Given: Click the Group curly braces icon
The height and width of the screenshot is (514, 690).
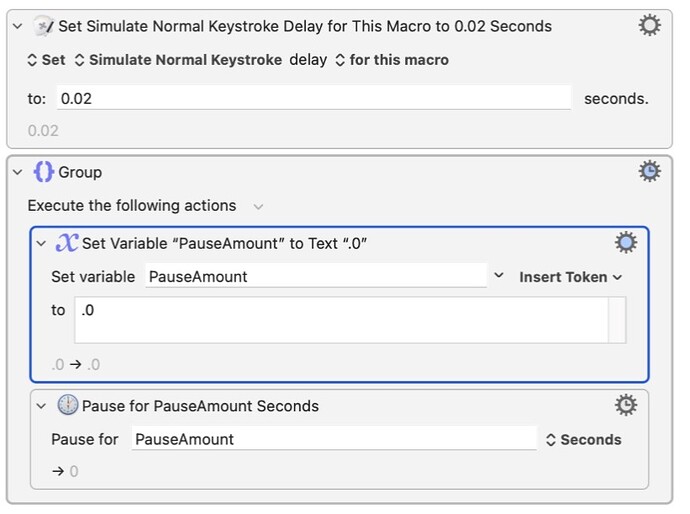Looking at the screenshot, I should click(44, 172).
